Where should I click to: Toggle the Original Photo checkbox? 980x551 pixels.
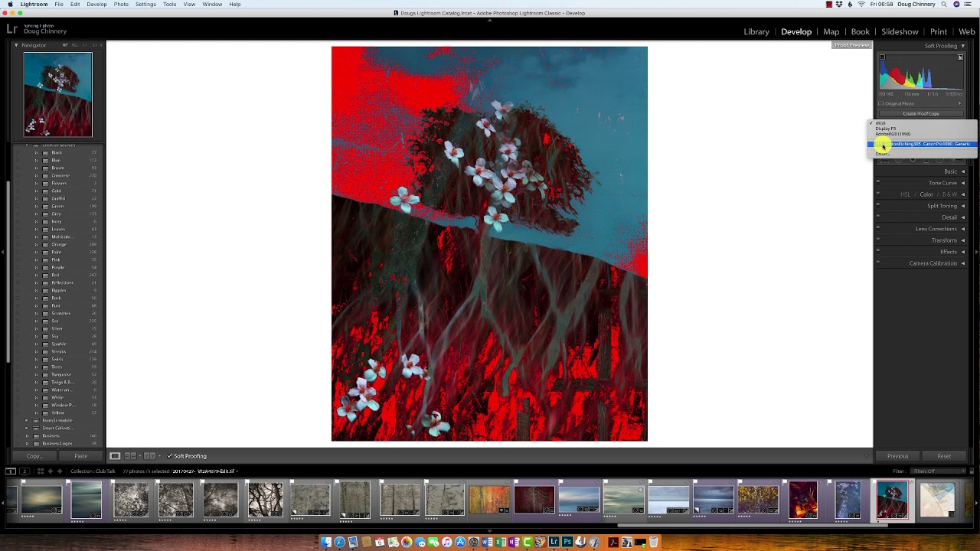click(x=880, y=103)
